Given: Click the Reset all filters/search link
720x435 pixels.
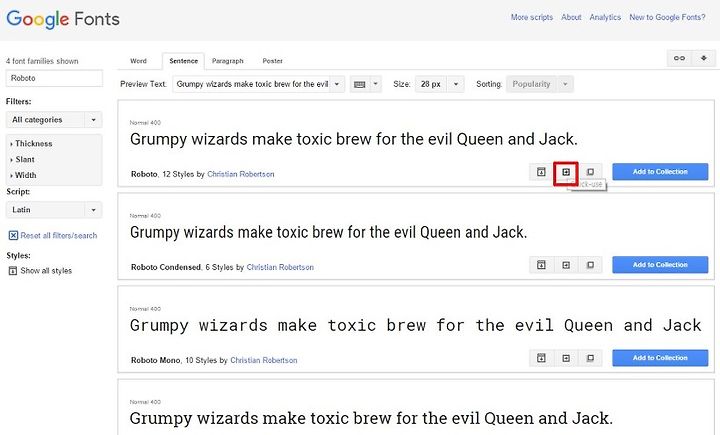Looking at the screenshot, I should coord(59,235).
